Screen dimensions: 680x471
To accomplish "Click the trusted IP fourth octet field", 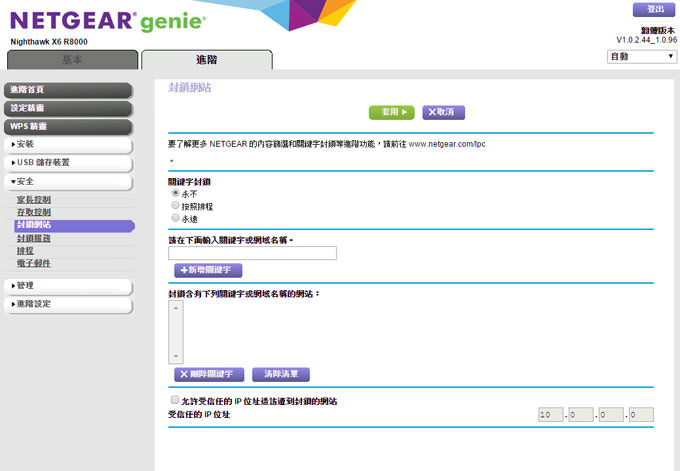I will tap(641, 415).
